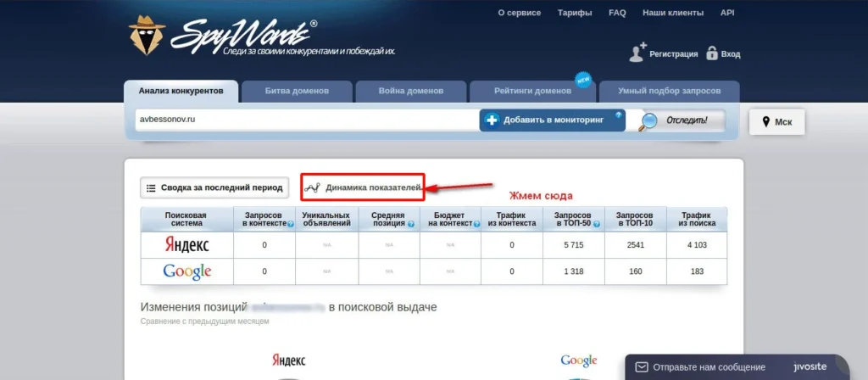Click the Yandex logo in the table
Screen dimensions: 868x380
coord(187,245)
